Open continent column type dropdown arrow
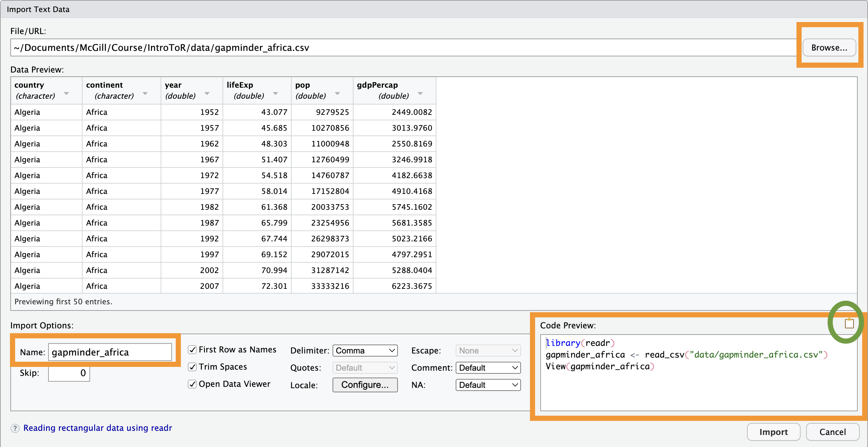 click(145, 94)
